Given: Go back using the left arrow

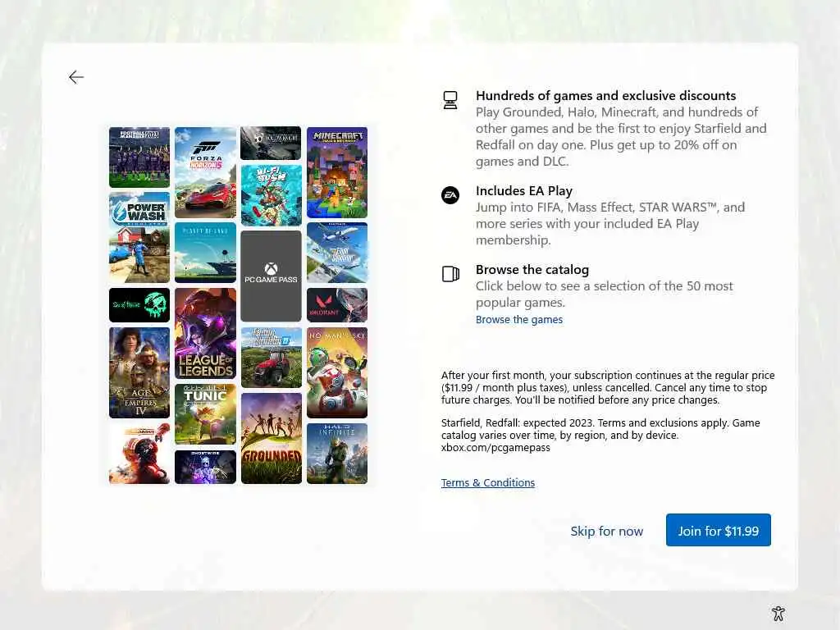Looking at the screenshot, I should [x=76, y=77].
